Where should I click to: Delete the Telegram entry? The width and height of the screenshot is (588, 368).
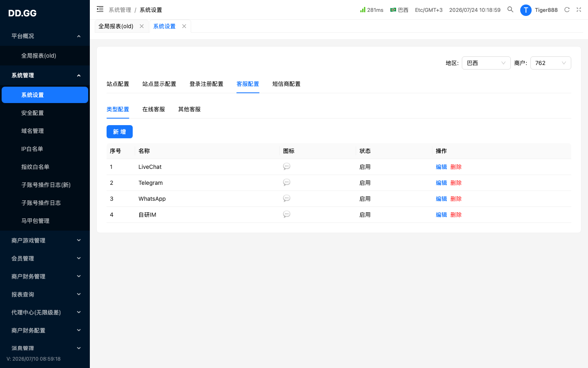tap(456, 183)
